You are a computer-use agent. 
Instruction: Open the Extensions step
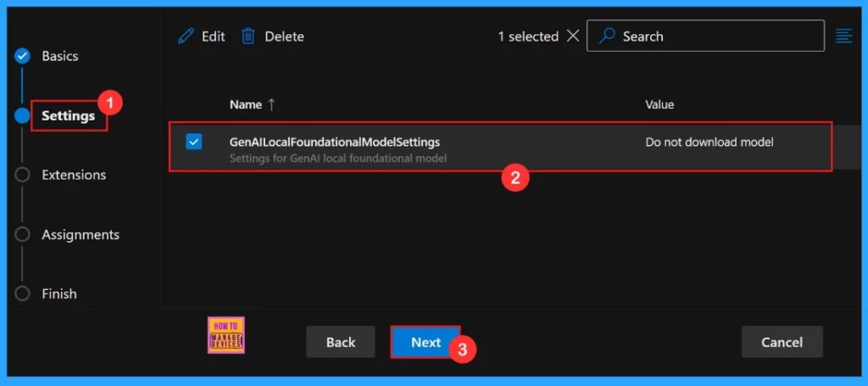pyautogui.click(x=74, y=175)
